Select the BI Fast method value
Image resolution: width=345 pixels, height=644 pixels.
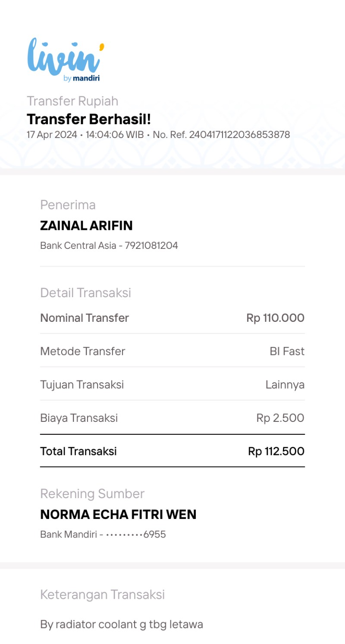(287, 352)
